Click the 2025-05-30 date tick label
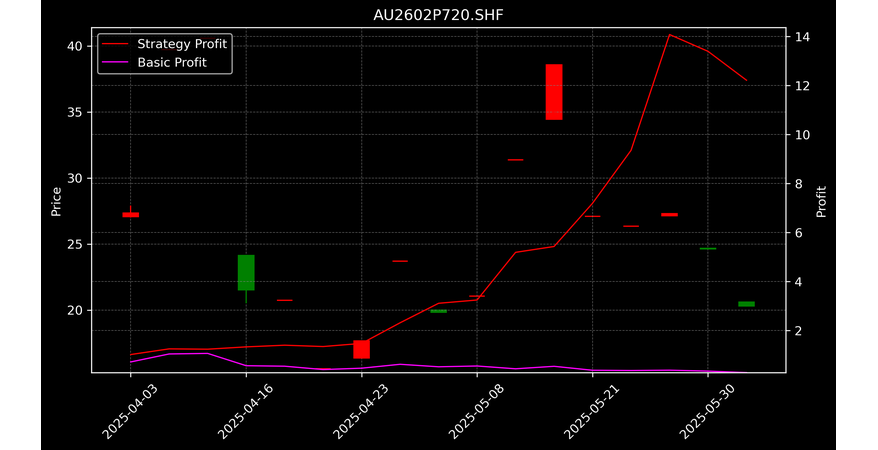Screen dimensions: 878x450 pyautogui.click(x=707, y=412)
